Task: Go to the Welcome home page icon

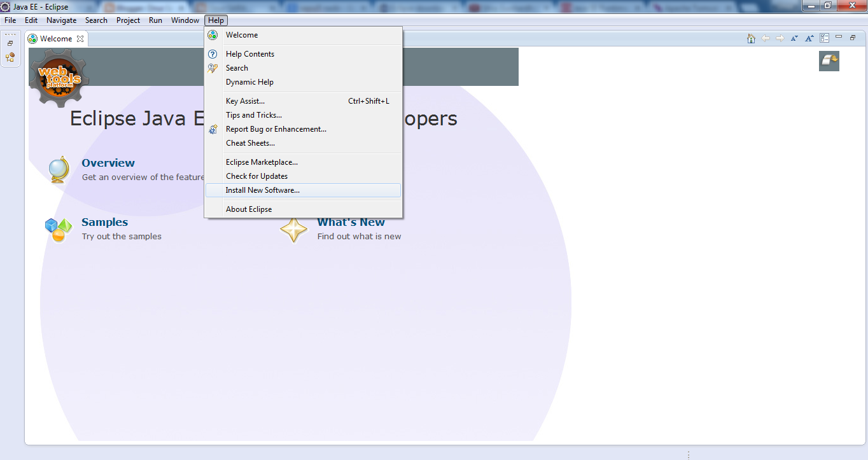Action: (751, 38)
